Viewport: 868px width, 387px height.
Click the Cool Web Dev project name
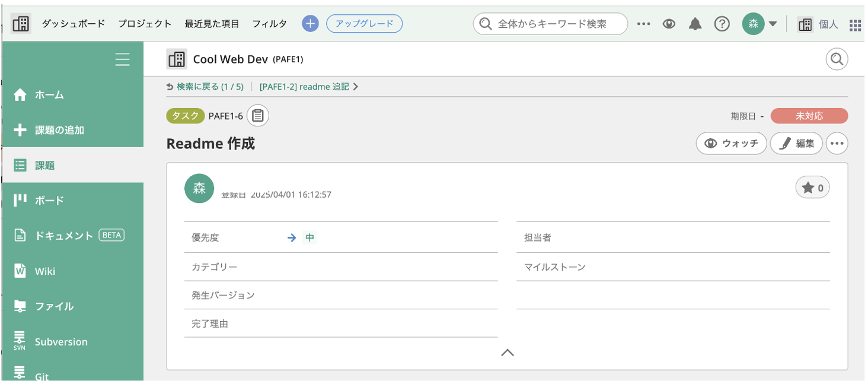[229, 59]
